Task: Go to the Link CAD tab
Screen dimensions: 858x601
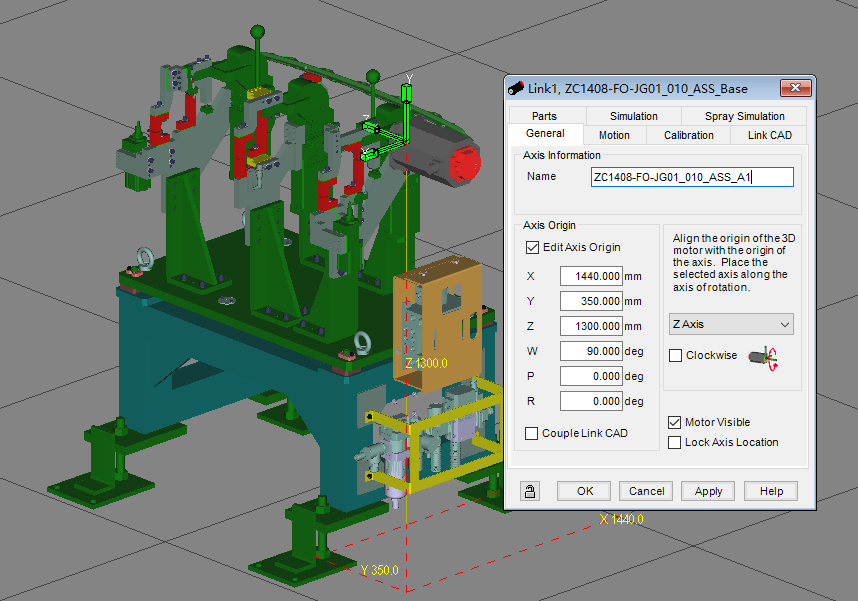Action: (768, 134)
